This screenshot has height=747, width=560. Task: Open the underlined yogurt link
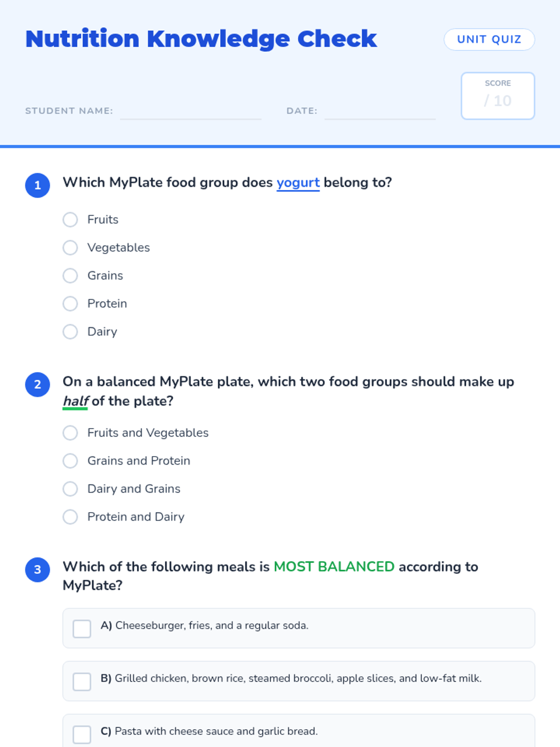(x=298, y=183)
